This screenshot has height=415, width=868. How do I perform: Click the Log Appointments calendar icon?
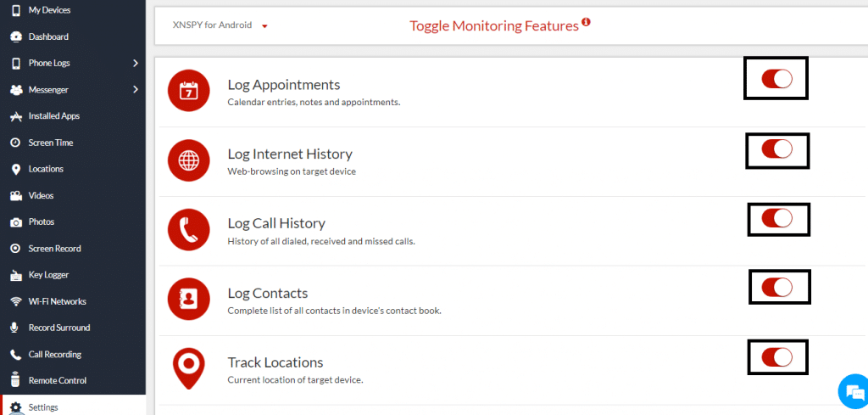click(x=189, y=91)
